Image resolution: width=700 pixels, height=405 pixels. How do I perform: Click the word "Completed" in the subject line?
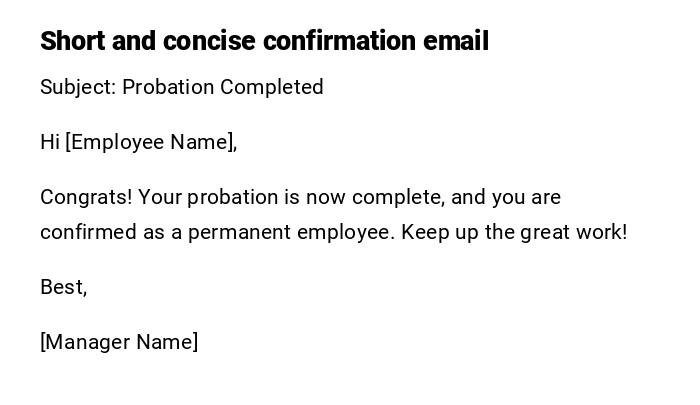point(271,87)
